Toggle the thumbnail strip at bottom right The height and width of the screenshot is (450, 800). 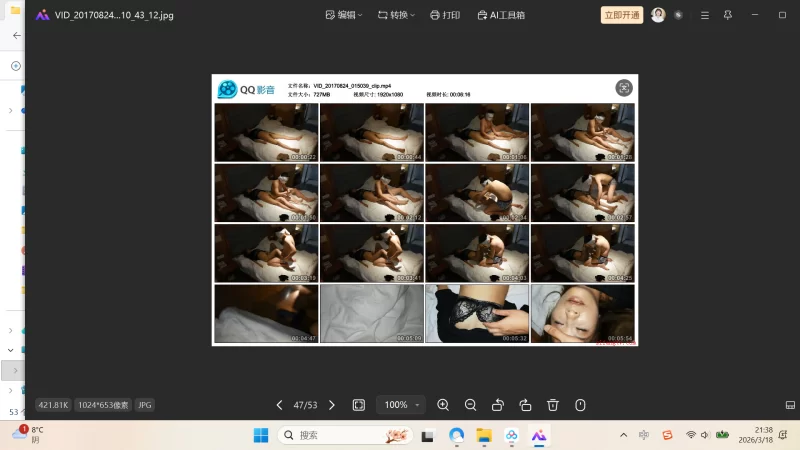click(790, 405)
